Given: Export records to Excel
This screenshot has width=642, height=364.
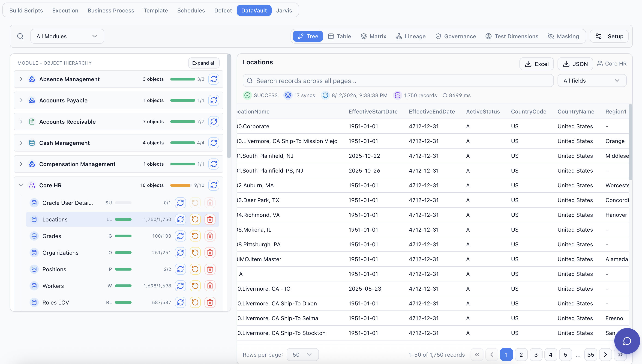Looking at the screenshot, I should [536, 64].
